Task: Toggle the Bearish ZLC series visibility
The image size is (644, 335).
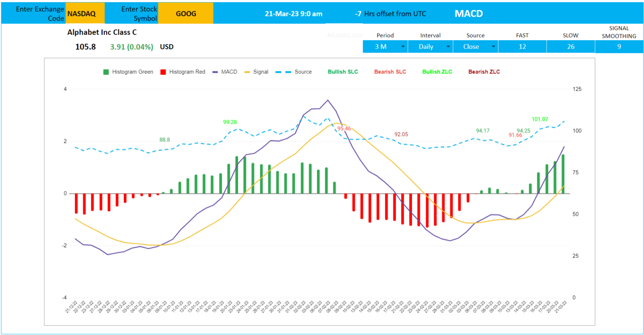Action: pyautogui.click(x=484, y=72)
